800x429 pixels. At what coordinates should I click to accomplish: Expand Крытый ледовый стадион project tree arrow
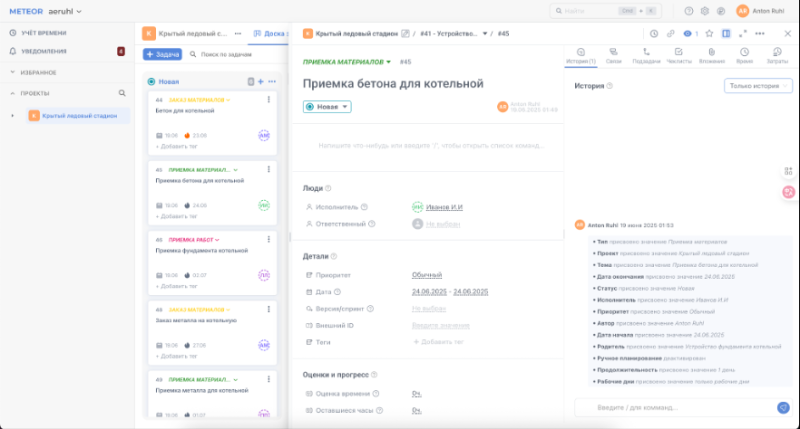[13, 116]
